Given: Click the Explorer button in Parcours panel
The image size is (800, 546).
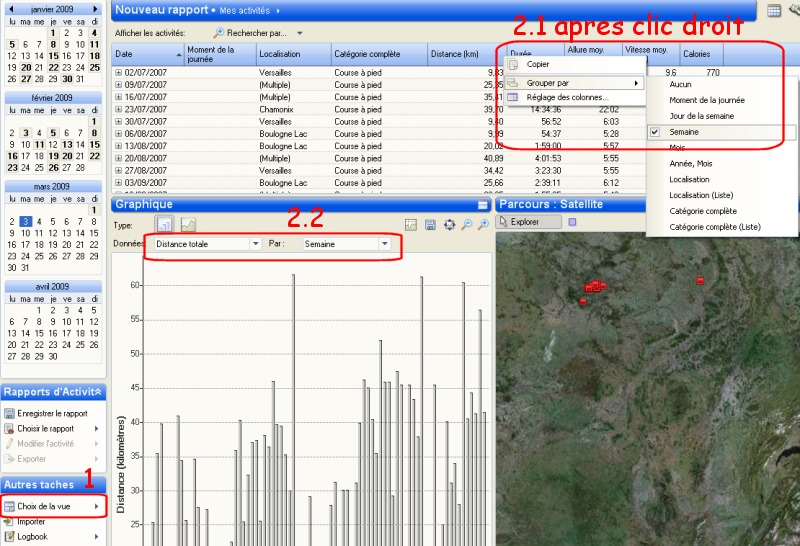Looking at the screenshot, I should 527,222.
